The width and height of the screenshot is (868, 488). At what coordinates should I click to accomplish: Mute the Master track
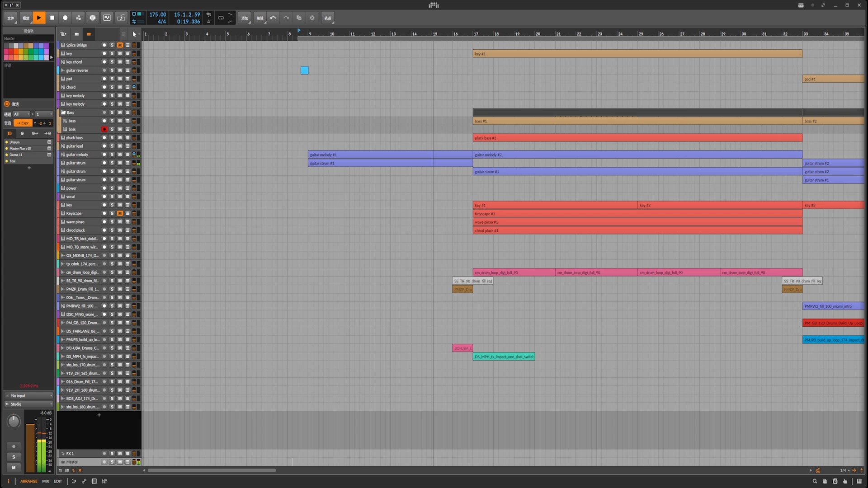pyautogui.click(x=120, y=462)
